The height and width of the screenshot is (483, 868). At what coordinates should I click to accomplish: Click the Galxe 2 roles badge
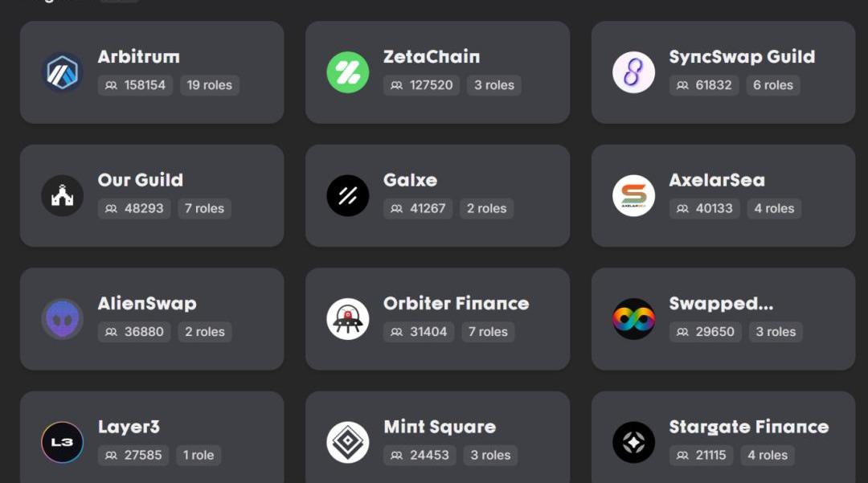(486, 209)
